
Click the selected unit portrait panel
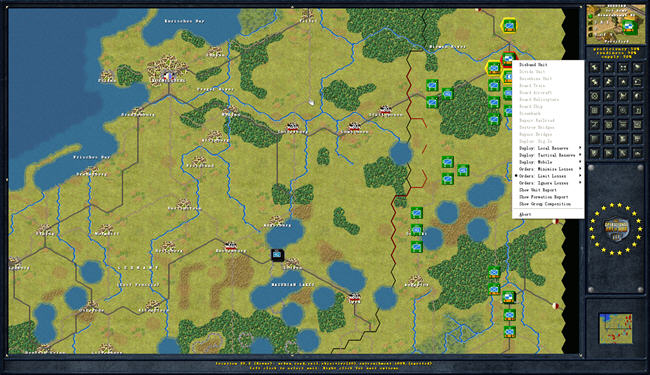click(x=616, y=24)
